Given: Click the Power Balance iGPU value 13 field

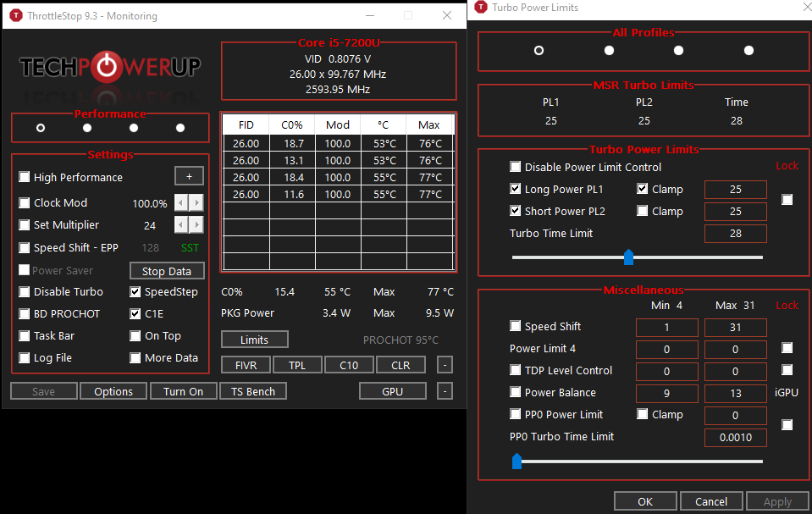Looking at the screenshot, I should pos(735,393).
